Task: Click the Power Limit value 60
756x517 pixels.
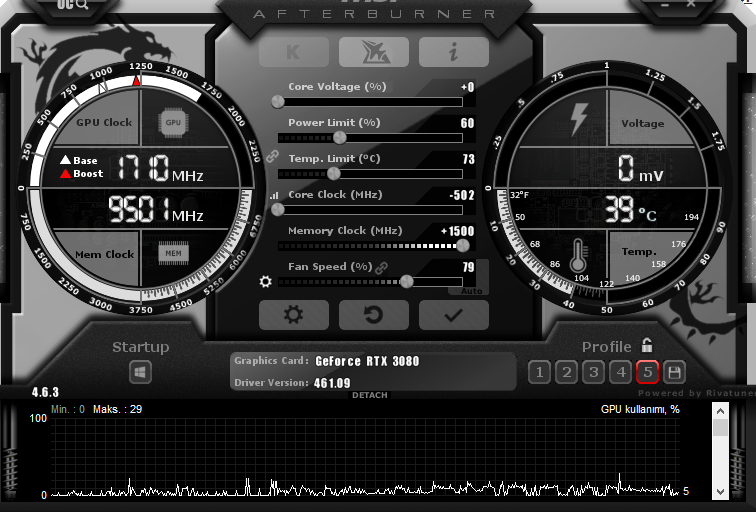Action: 467,123
